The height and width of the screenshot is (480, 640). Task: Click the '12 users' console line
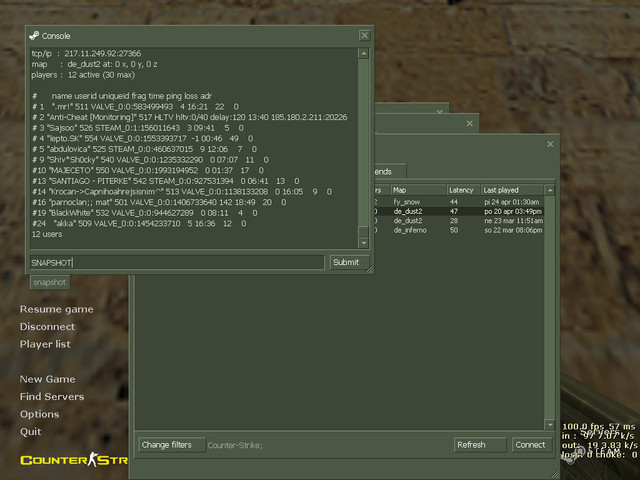47,234
